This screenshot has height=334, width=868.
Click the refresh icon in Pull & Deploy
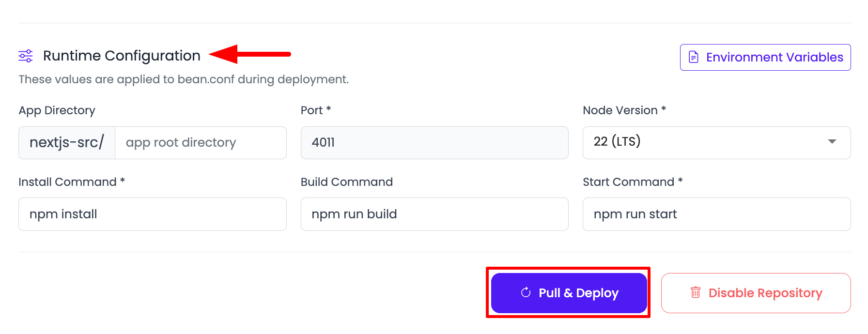[x=526, y=292]
